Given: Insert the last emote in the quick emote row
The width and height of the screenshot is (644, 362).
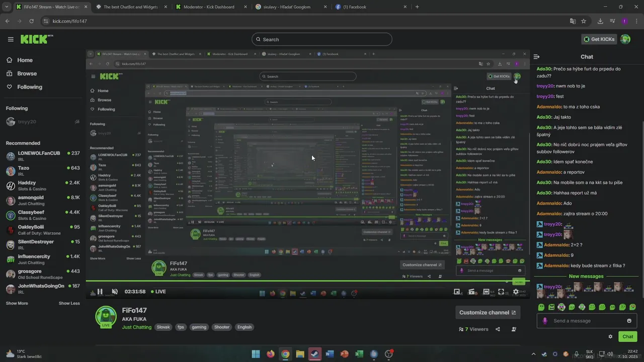Looking at the screenshot, I should tap(632, 307).
